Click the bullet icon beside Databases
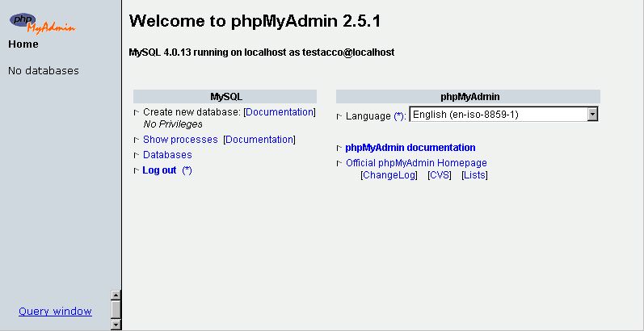Screen dimensions: 644x331 coord(137,155)
